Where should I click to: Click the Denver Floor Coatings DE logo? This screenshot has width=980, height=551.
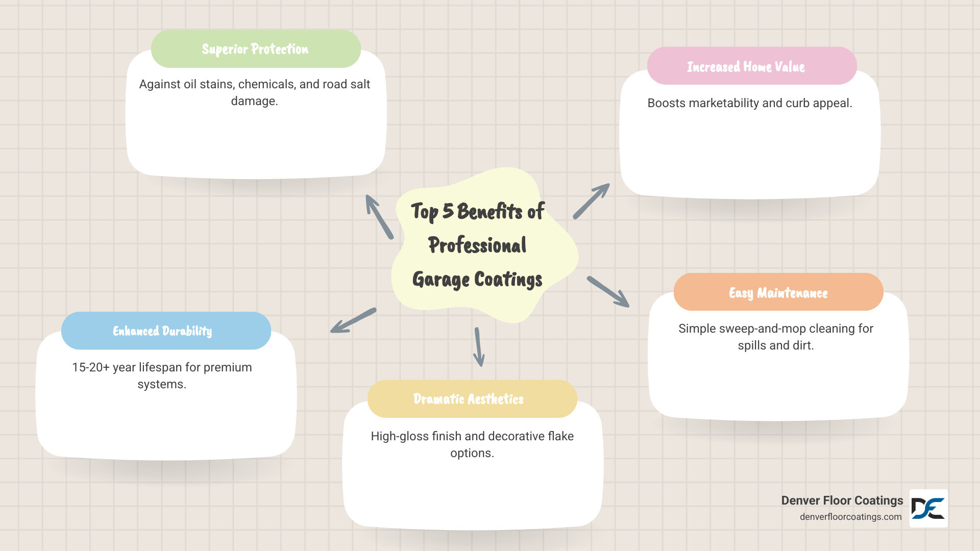[928, 508]
